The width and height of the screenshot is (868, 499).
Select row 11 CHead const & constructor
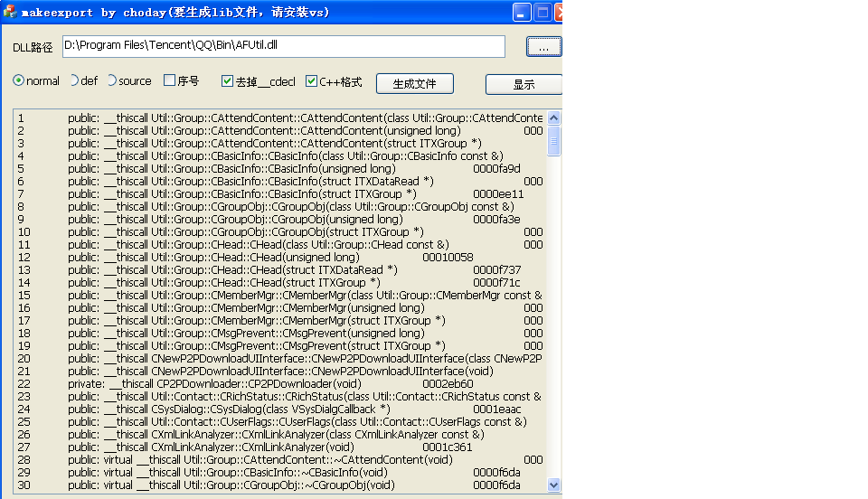279,245
